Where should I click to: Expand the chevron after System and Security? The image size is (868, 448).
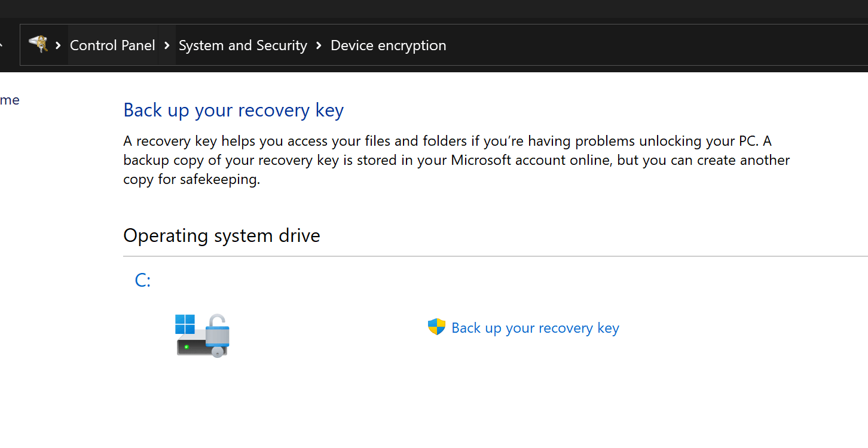[x=318, y=45]
